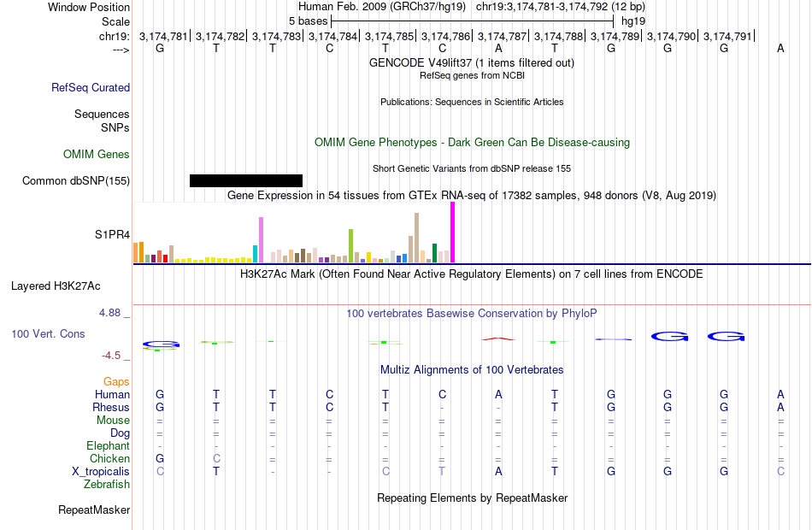This screenshot has height=530, width=812.
Task: Click the 100 Vert. Cons label
Action: [48, 334]
